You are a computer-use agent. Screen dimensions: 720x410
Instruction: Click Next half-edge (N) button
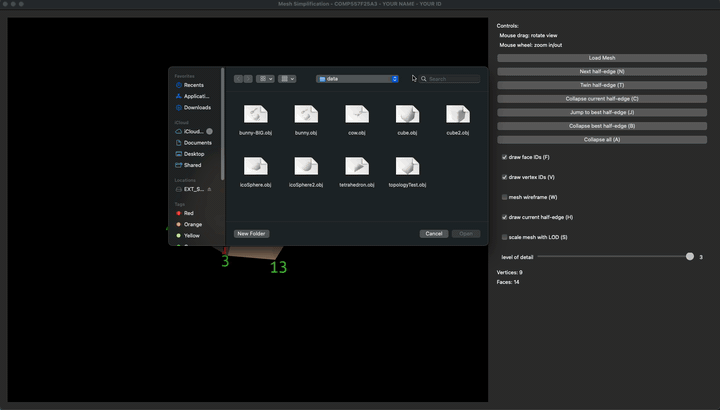[x=602, y=72]
